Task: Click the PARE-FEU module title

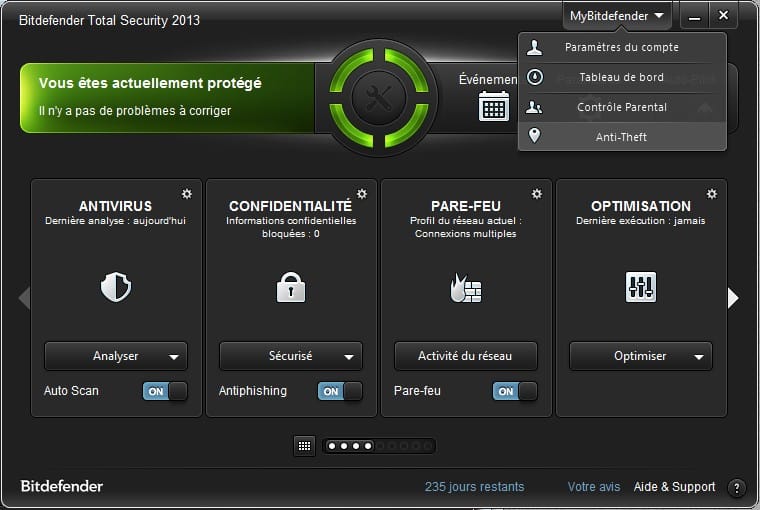Action: (466, 206)
